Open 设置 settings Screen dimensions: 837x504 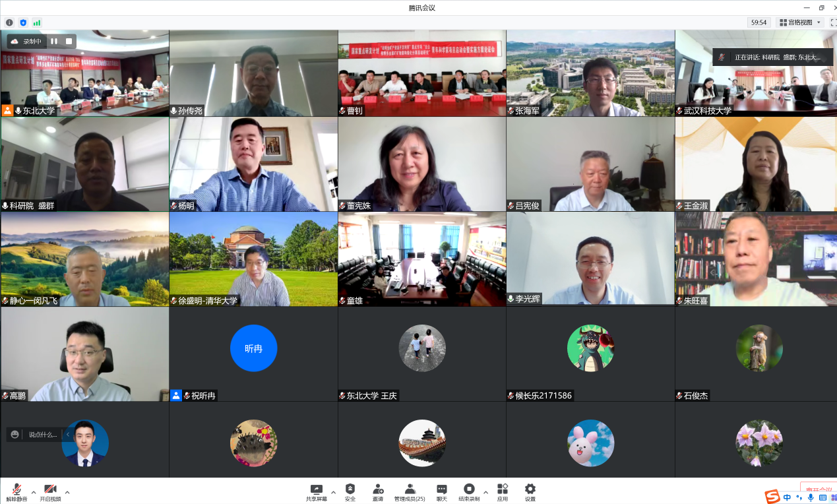point(530,491)
